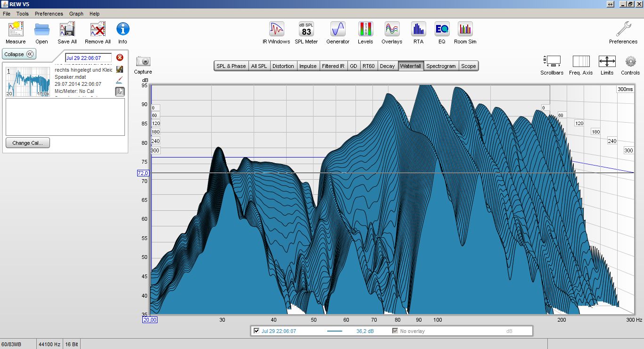Switch to the Distortion tab
Viewport: 644px width, 349px height.
[x=283, y=66]
